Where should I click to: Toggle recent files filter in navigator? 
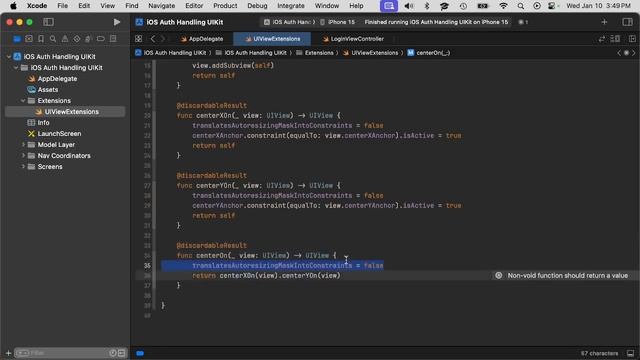tap(113, 353)
